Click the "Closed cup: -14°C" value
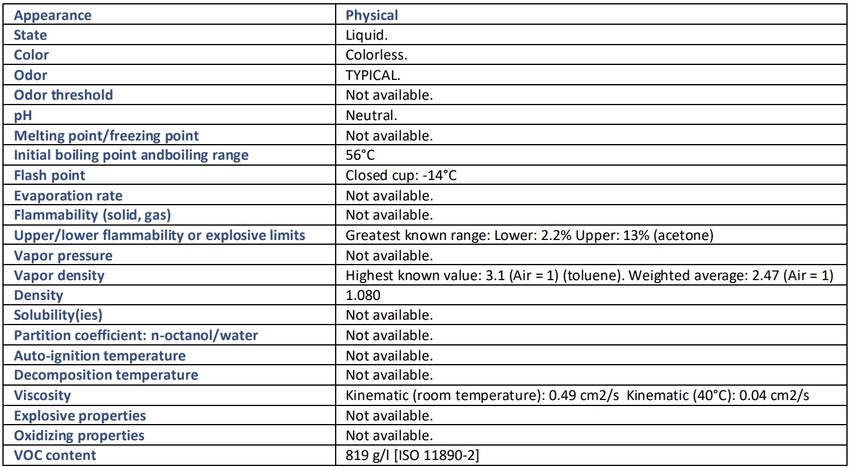 coord(401,175)
